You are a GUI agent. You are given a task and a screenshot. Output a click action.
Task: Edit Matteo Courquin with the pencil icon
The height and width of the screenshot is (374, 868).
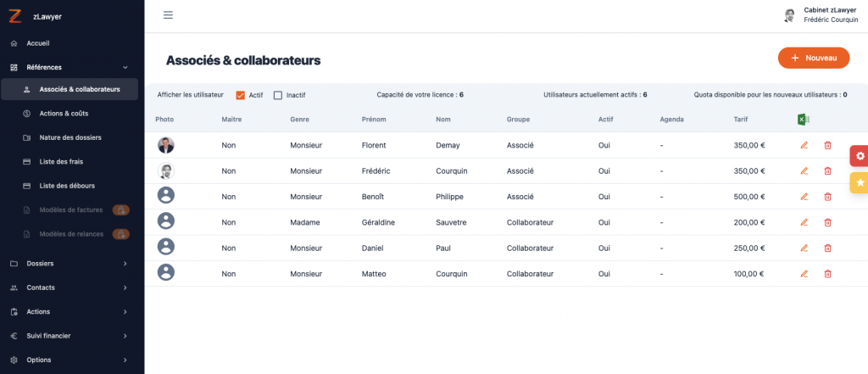click(x=804, y=274)
